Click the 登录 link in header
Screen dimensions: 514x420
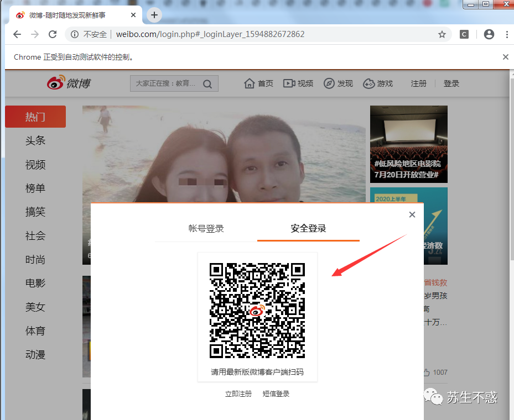click(451, 83)
